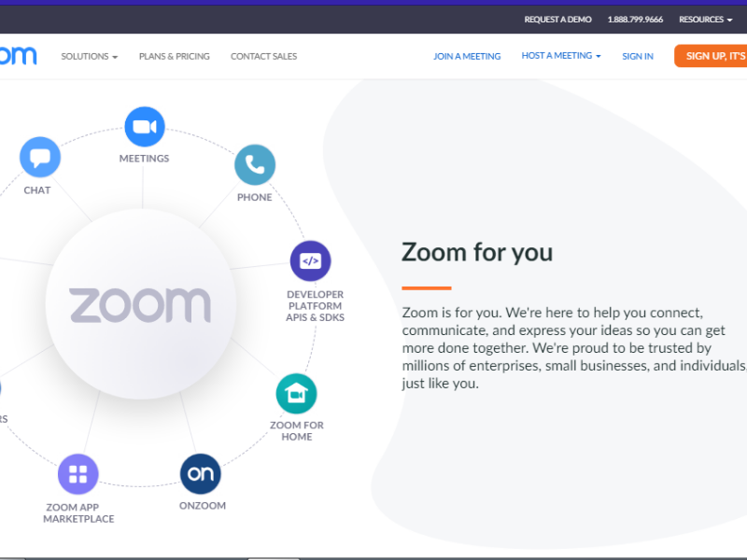Click the central Zoom logo circle
The height and width of the screenshot is (560, 747).
pyautogui.click(x=141, y=304)
